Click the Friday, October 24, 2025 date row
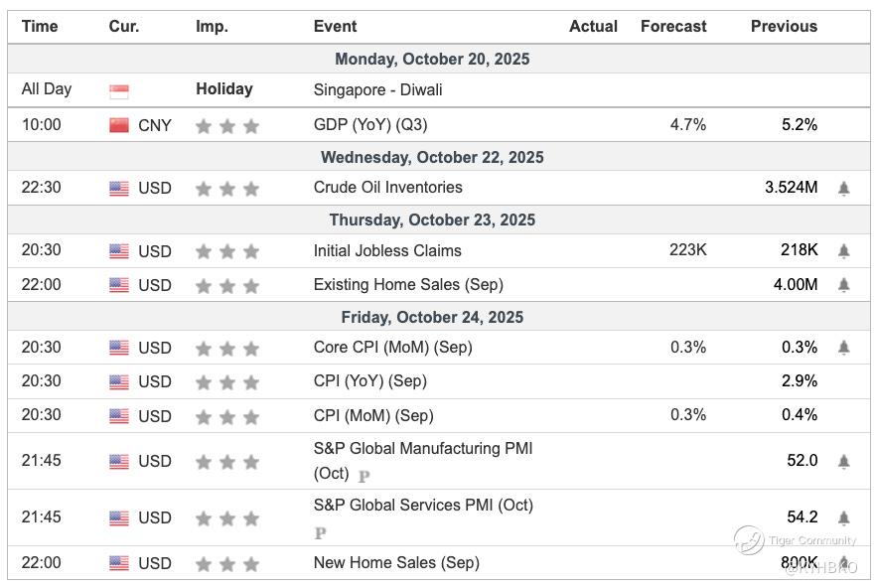874x588 pixels. pyautogui.click(x=432, y=317)
